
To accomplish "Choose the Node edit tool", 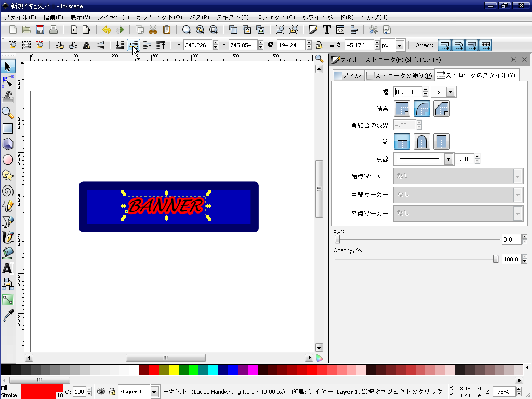I will 8,82.
